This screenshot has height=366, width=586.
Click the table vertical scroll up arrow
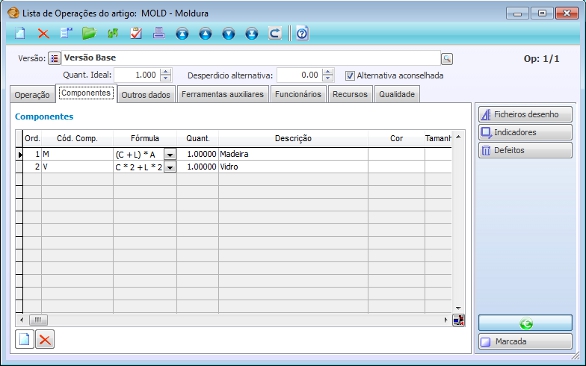458,137
